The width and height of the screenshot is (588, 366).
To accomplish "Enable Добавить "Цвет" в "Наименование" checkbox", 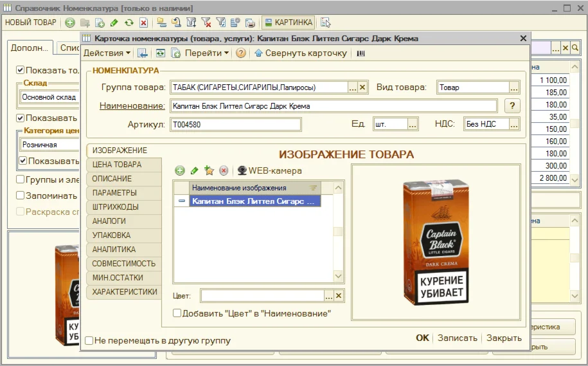I will [x=177, y=313].
